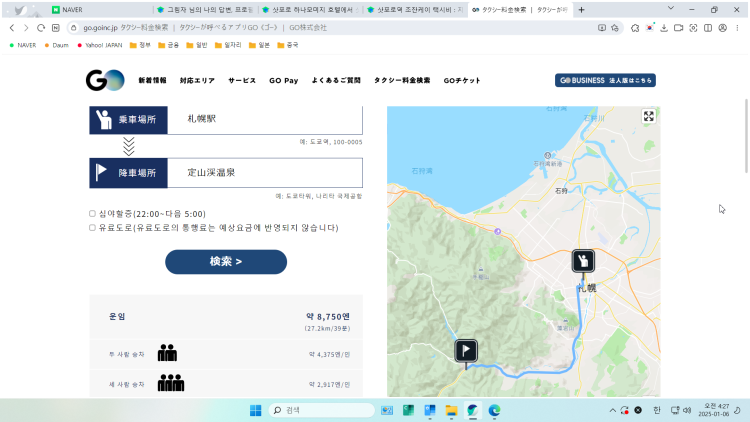Open the whale browser taskbar icon

[x=473, y=411]
